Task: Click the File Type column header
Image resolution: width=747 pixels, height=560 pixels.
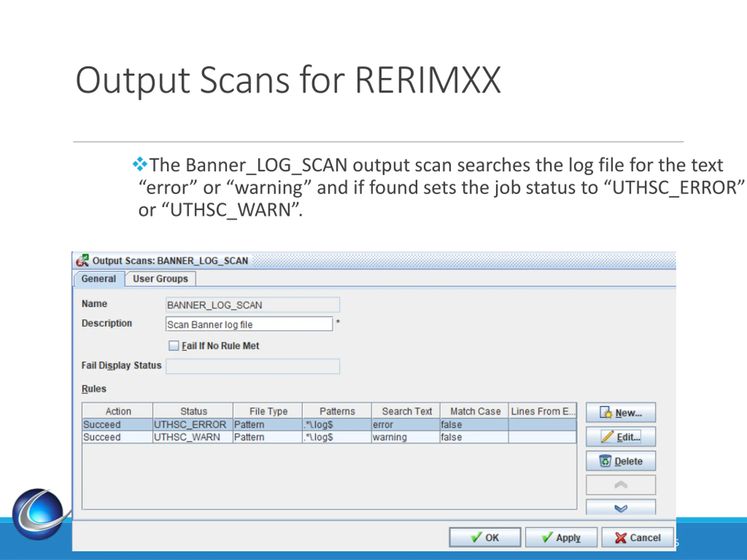Action: pos(268,411)
